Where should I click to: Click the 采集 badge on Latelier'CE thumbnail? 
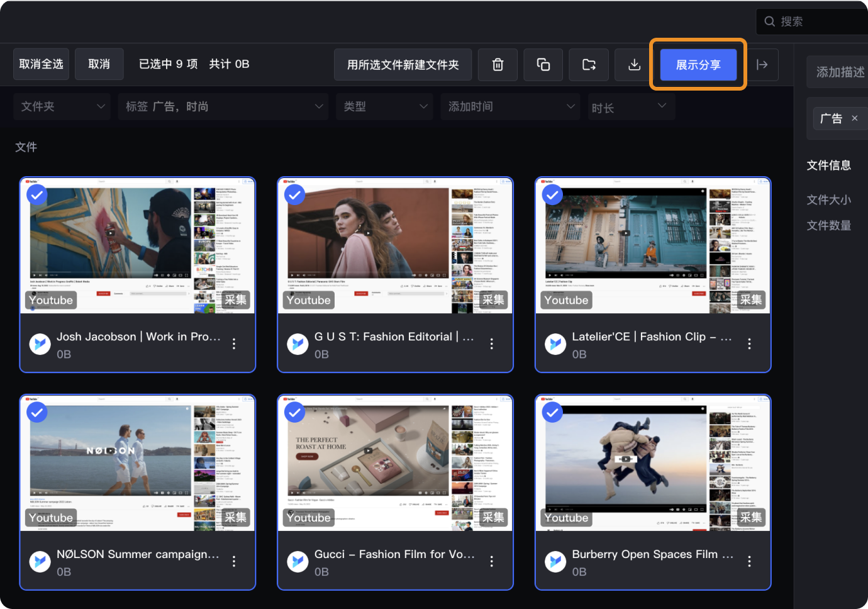751,300
